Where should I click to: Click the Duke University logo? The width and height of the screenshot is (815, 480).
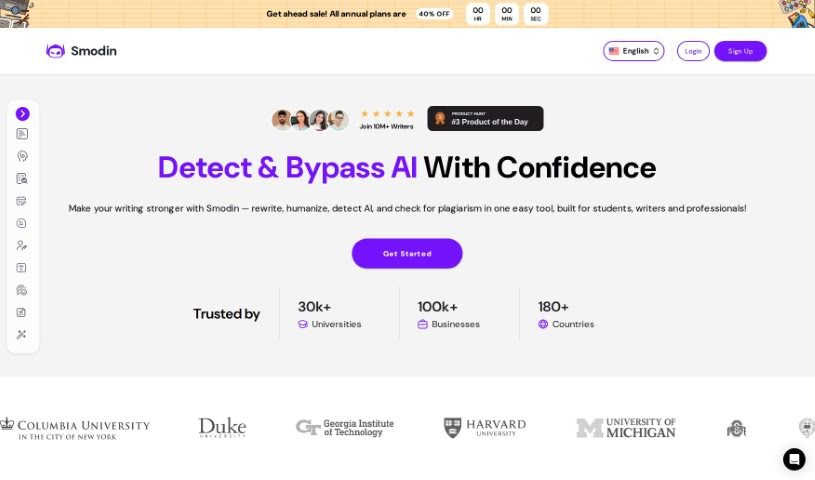click(x=222, y=427)
